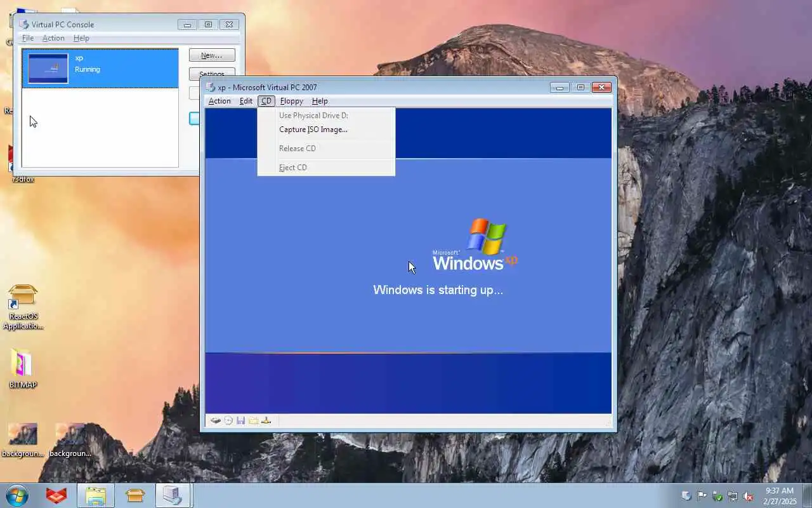Open the Help menu in xp window

[320, 101]
